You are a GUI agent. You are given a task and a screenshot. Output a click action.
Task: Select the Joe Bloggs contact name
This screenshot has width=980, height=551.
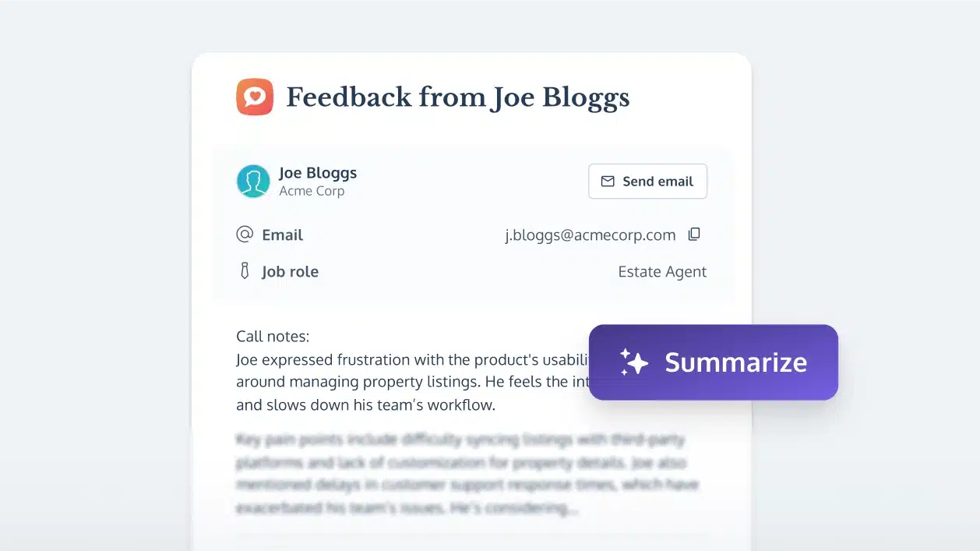[318, 173]
